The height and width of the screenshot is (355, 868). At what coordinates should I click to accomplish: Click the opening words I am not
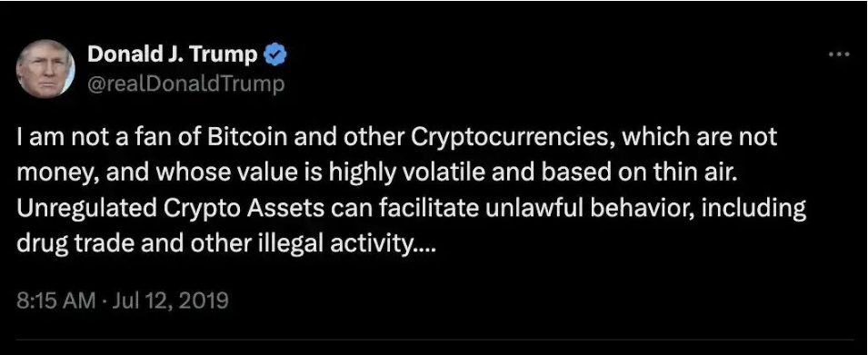pyautogui.click(x=59, y=138)
